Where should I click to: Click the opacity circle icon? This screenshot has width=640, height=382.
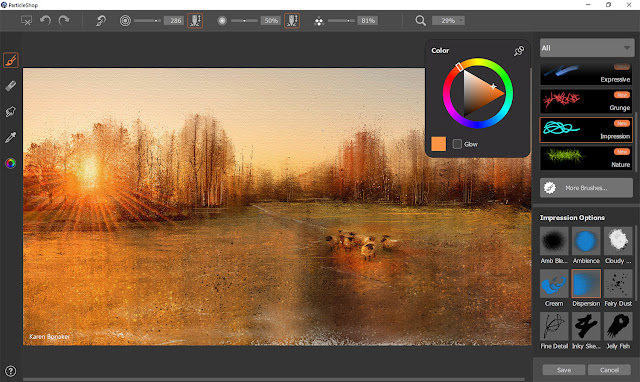point(222,20)
